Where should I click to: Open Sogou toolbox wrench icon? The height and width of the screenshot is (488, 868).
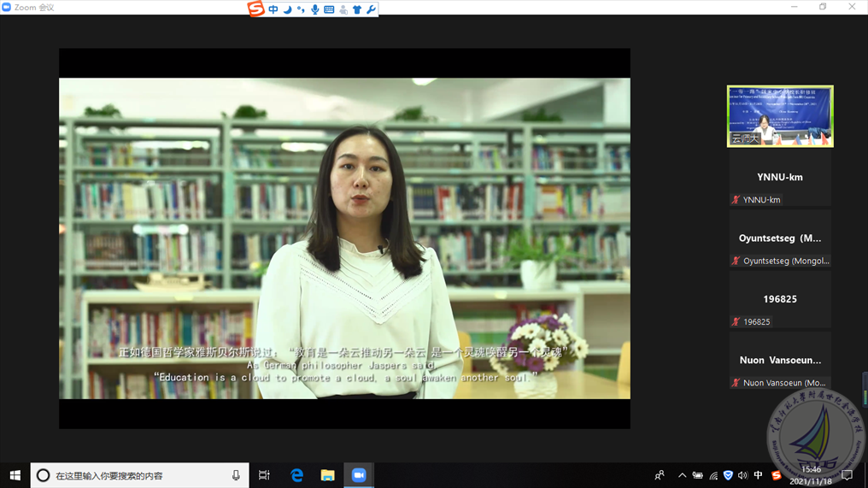click(x=371, y=9)
